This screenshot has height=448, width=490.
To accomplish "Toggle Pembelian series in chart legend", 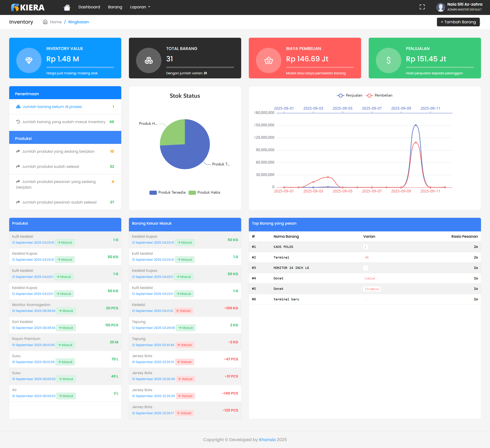I will [379, 95].
